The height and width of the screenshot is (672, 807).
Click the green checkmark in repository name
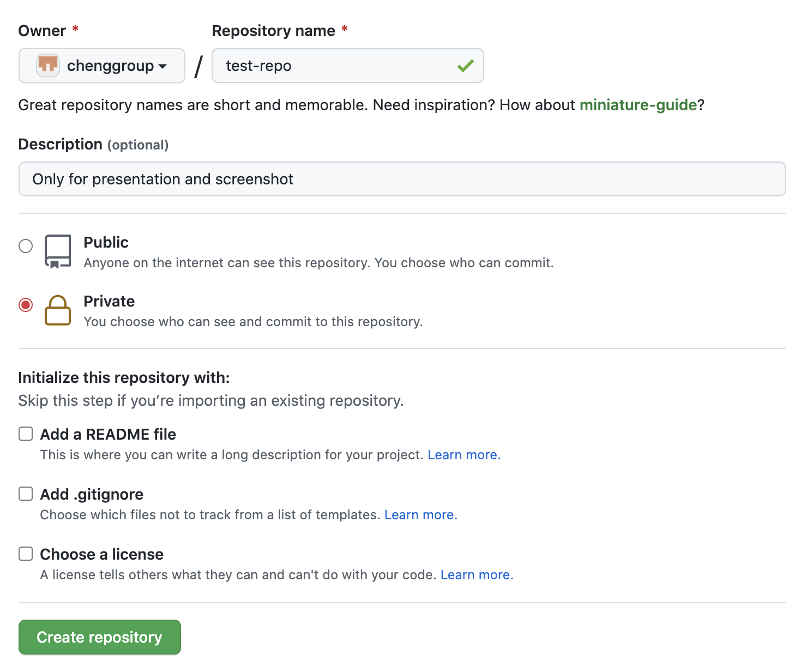(x=465, y=66)
